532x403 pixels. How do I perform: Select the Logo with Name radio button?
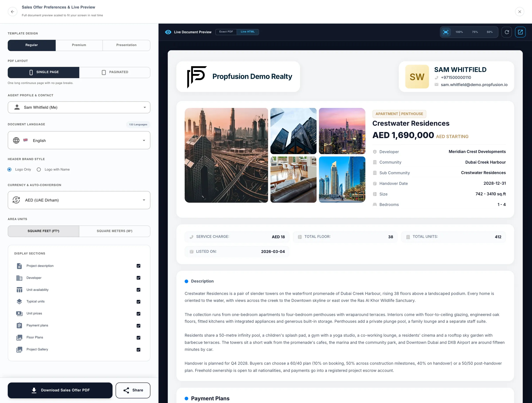(x=39, y=169)
